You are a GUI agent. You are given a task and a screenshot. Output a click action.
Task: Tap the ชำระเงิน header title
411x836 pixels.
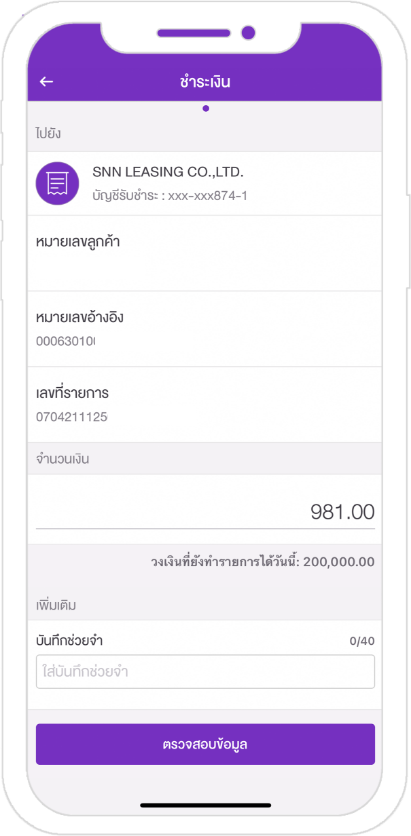[x=205, y=82]
